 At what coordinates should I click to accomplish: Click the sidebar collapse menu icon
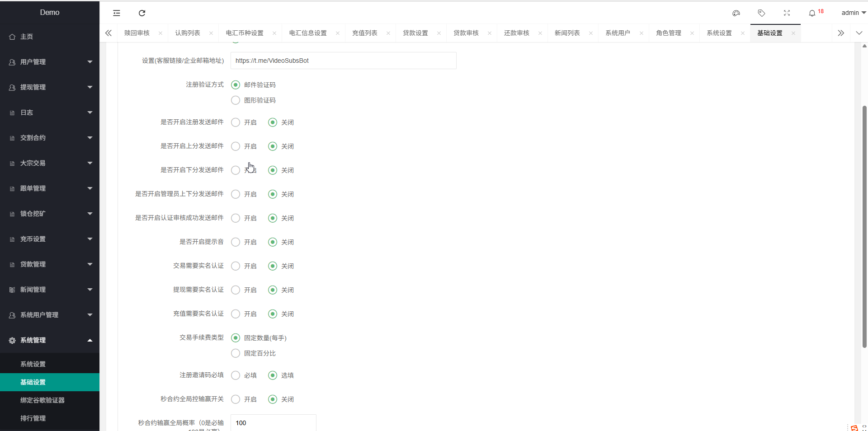[x=117, y=13]
